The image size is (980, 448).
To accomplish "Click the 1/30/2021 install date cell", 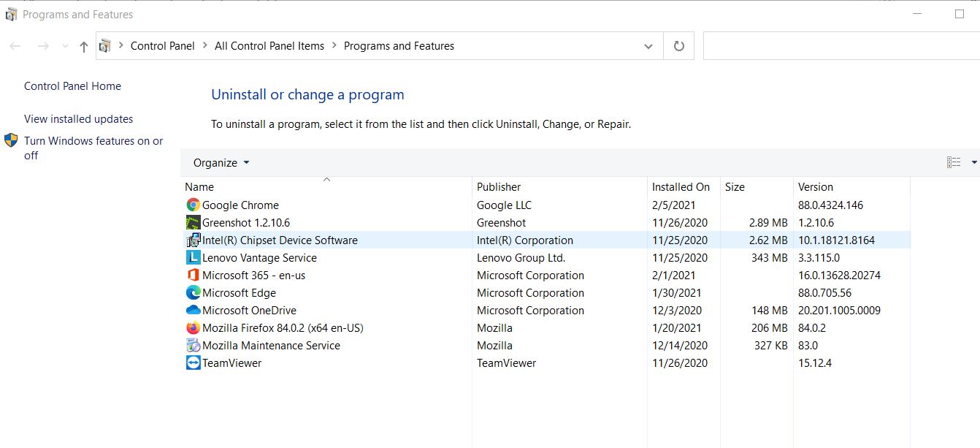I will point(676,293).
